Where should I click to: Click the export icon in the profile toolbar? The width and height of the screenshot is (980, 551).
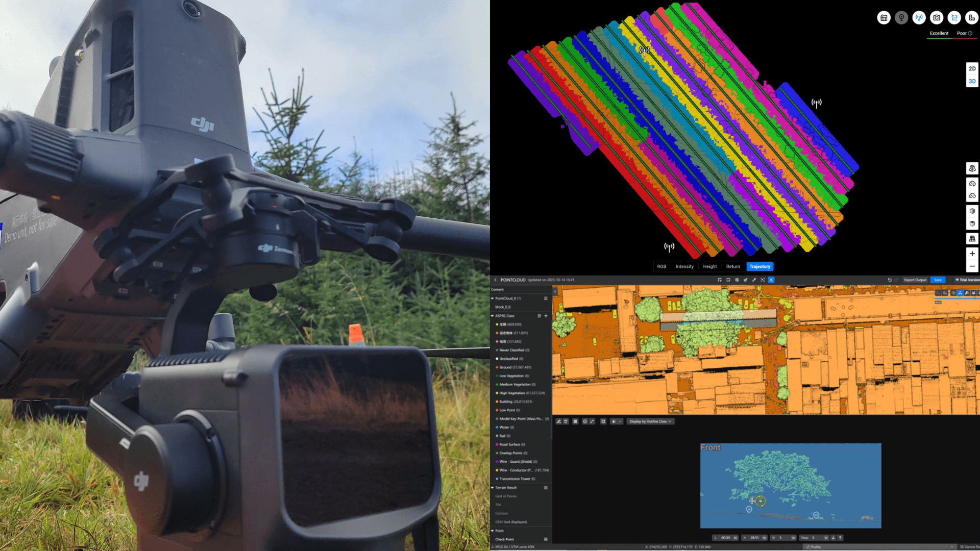pos(603,421)
